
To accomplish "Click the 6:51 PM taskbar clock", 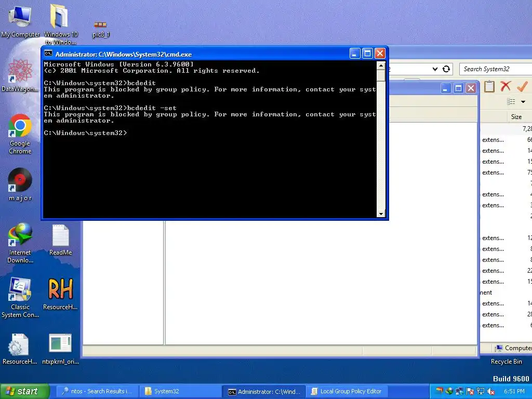I will [x=514, y=391].
